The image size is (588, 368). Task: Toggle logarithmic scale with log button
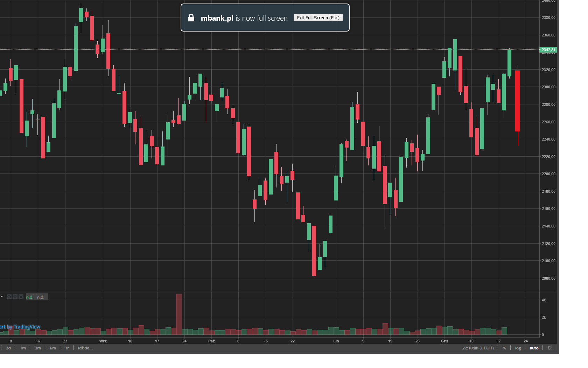518,348
